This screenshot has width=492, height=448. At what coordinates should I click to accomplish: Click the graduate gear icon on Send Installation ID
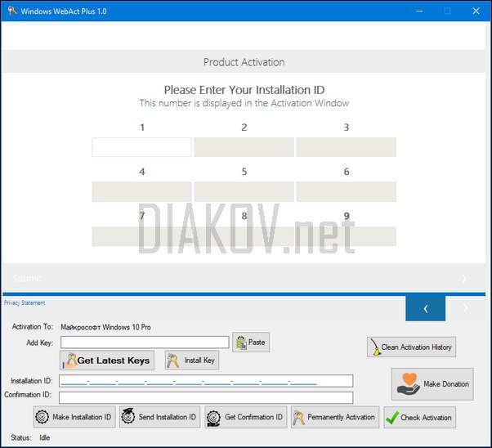click(128, 416)
